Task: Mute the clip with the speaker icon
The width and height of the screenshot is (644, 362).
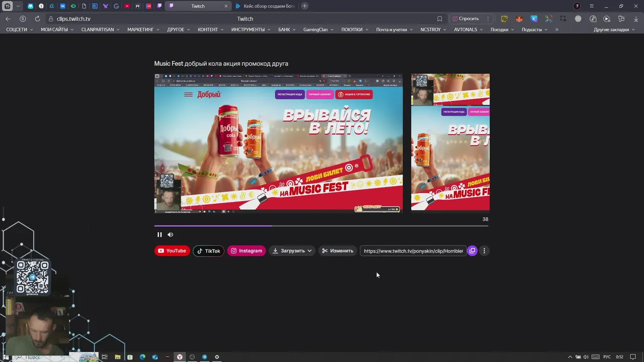Action: pos(170,235)
